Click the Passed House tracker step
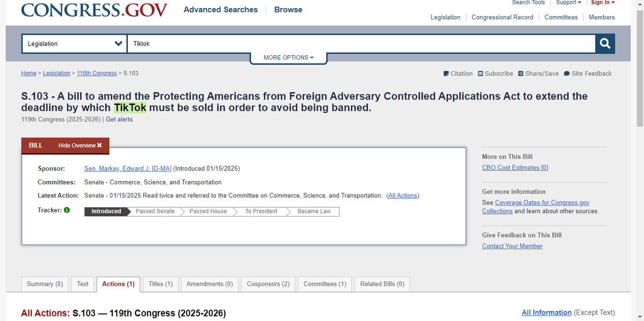The width and height of the screenshot is (644, 321). coord(208,211)
